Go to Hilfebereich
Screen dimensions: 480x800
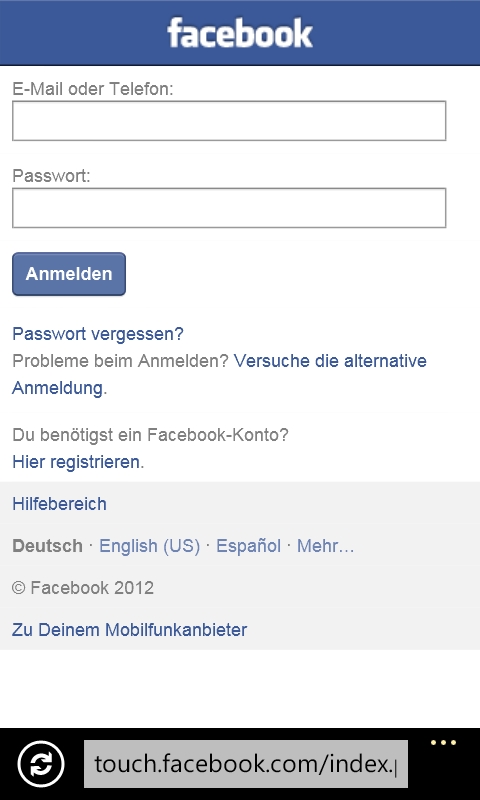pyautogui.click(x=59, y=504)
